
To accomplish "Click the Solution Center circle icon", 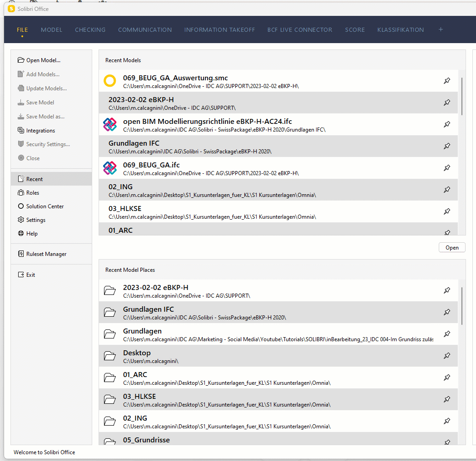I will coord(21,206).
